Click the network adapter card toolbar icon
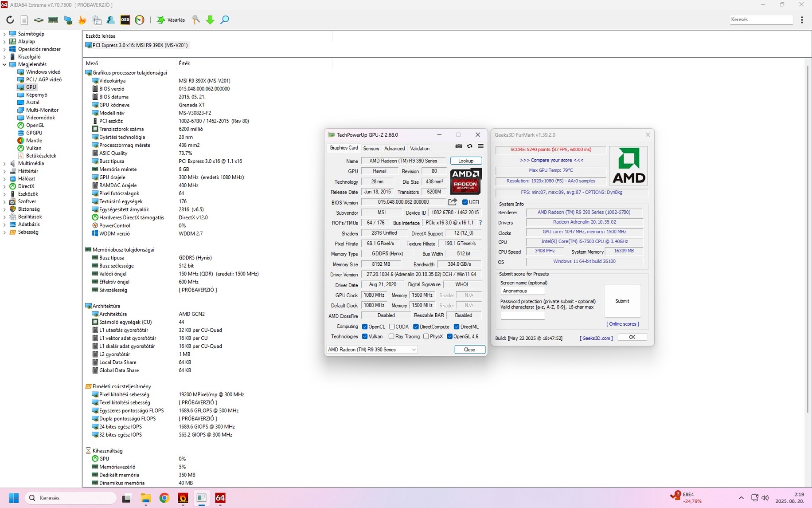812x508 pixels. pos(68,20)
